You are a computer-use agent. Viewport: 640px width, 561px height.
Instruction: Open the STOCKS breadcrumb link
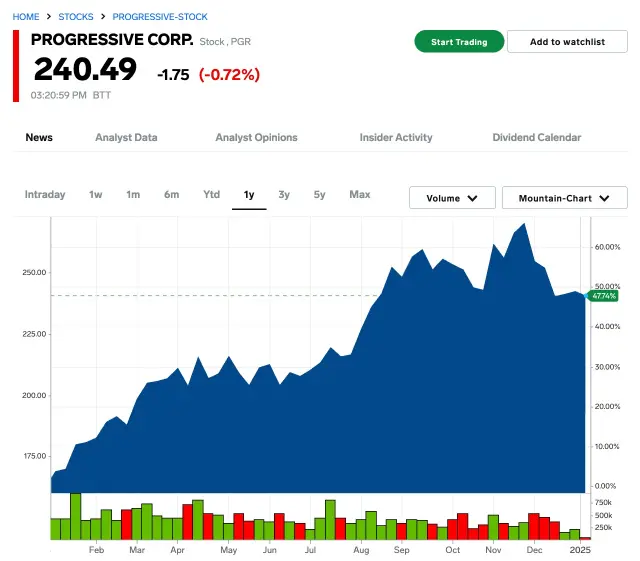[x=76, y=17]
